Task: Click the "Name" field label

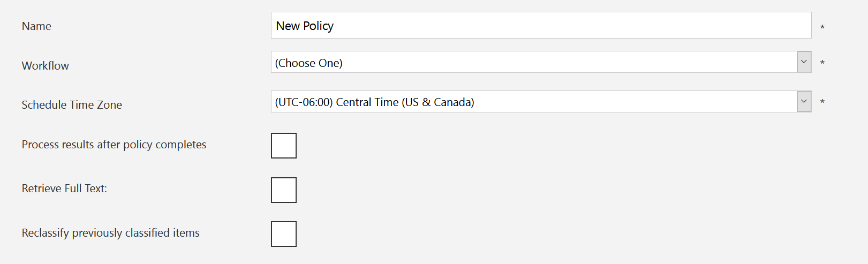Action: point(36,26)
